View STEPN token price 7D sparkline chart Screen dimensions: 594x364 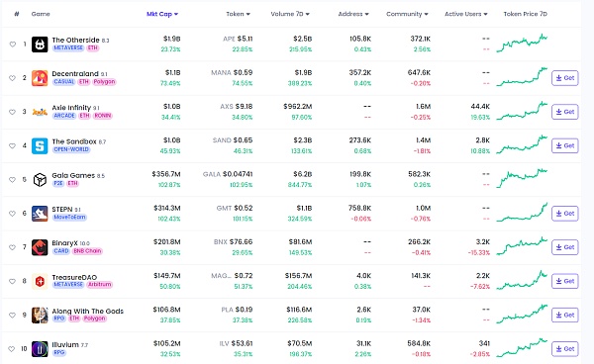pyautogui.click(x=522, y=213)
